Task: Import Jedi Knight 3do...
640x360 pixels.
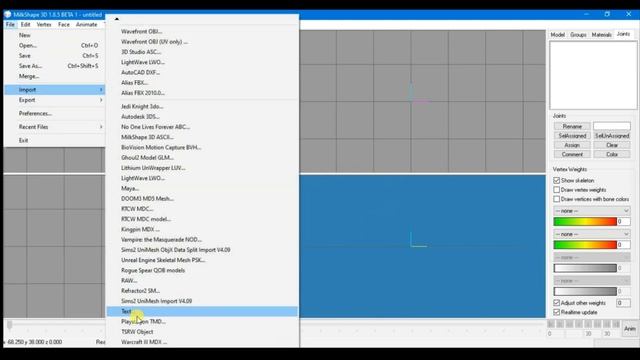Action: click(x=202, y=107)
